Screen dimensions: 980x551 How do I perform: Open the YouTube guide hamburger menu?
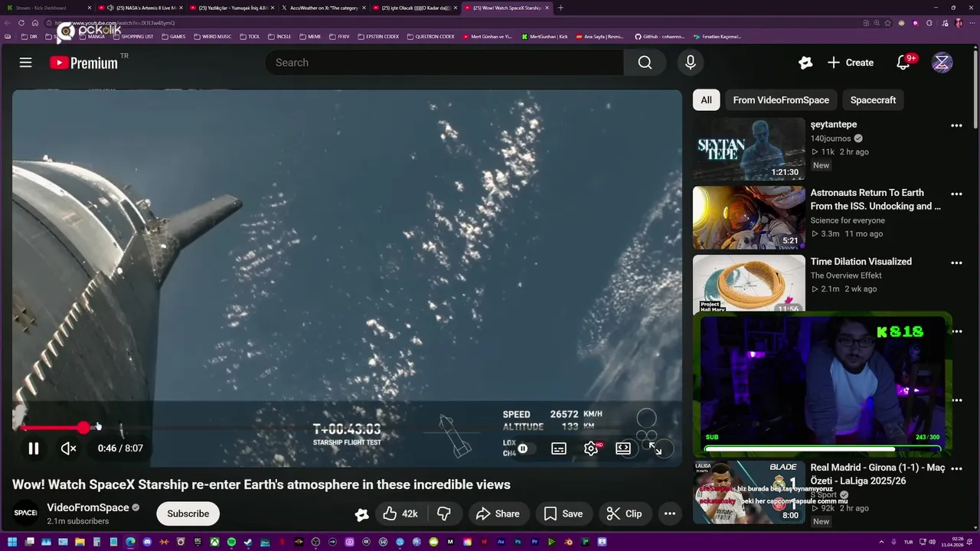pos(25,63)
